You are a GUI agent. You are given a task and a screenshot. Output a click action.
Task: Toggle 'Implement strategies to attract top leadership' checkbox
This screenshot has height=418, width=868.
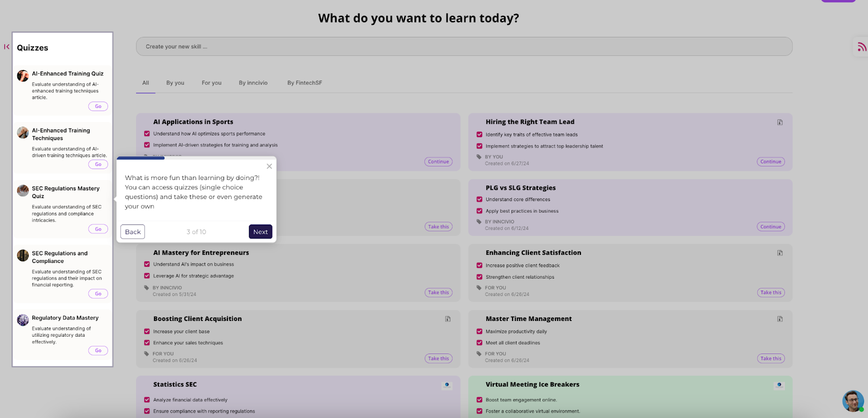(480, 146)
